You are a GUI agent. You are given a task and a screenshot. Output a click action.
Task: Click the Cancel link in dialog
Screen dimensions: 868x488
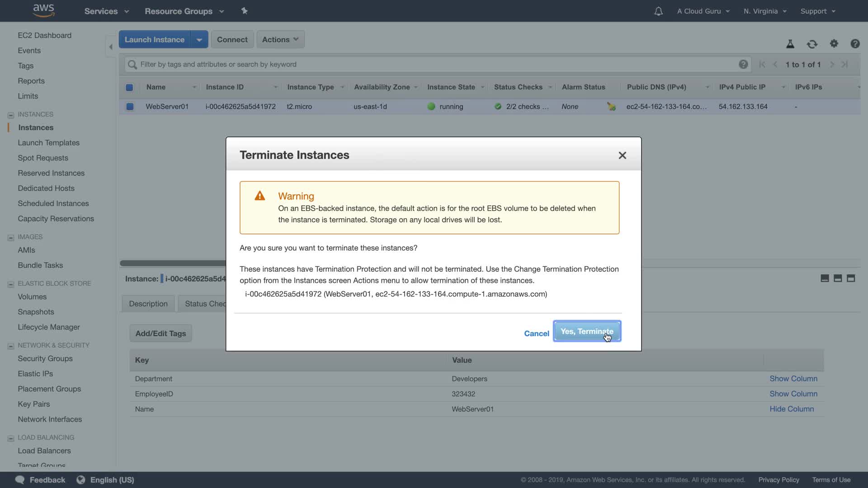(536, 333)
